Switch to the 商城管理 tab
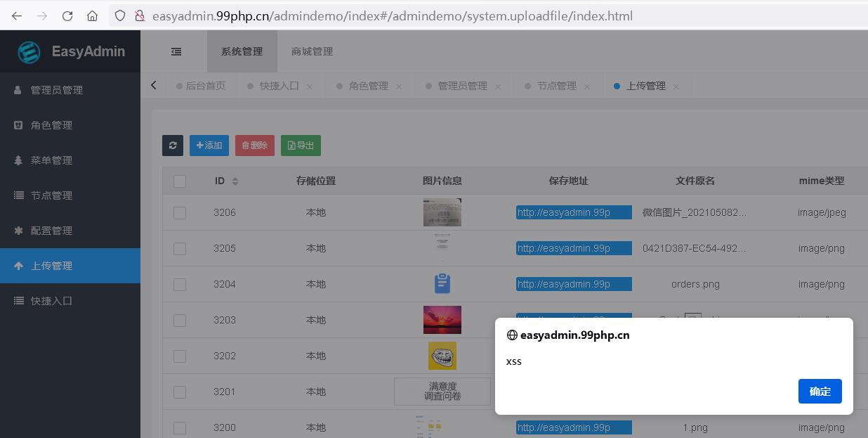This screenshot has width=868, height=438. pyautogui.click(x=311, y=51)
